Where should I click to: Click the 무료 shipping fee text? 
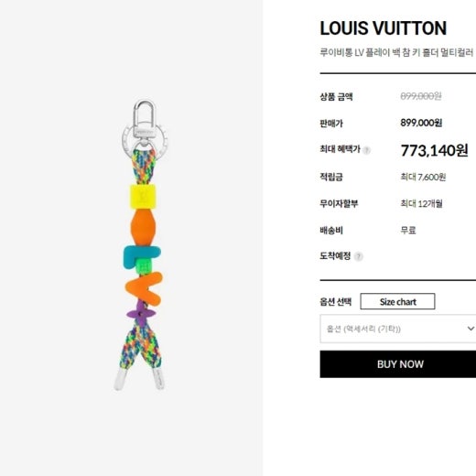[x=408, y=230]
